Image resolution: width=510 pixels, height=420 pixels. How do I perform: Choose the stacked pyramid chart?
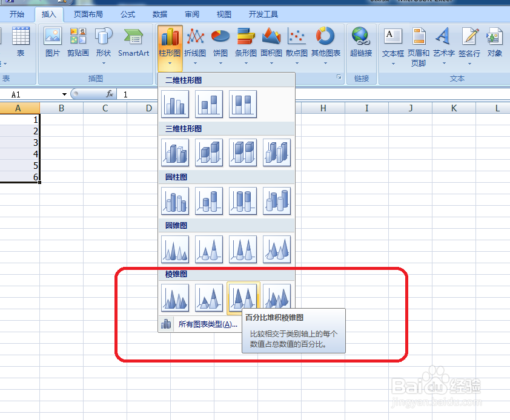[x=209, y=298]
